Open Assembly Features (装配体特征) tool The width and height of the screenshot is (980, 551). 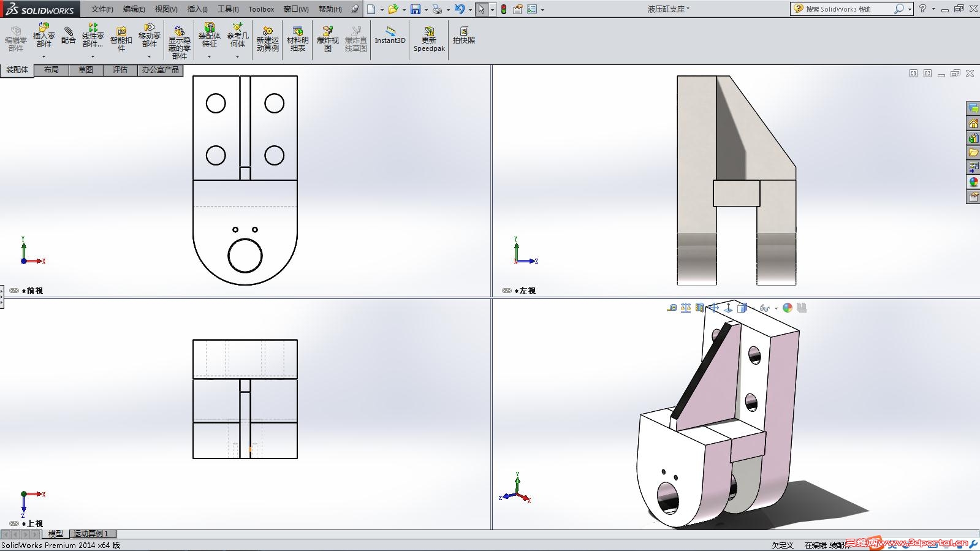pyautogui.click(x=210, y=36)
